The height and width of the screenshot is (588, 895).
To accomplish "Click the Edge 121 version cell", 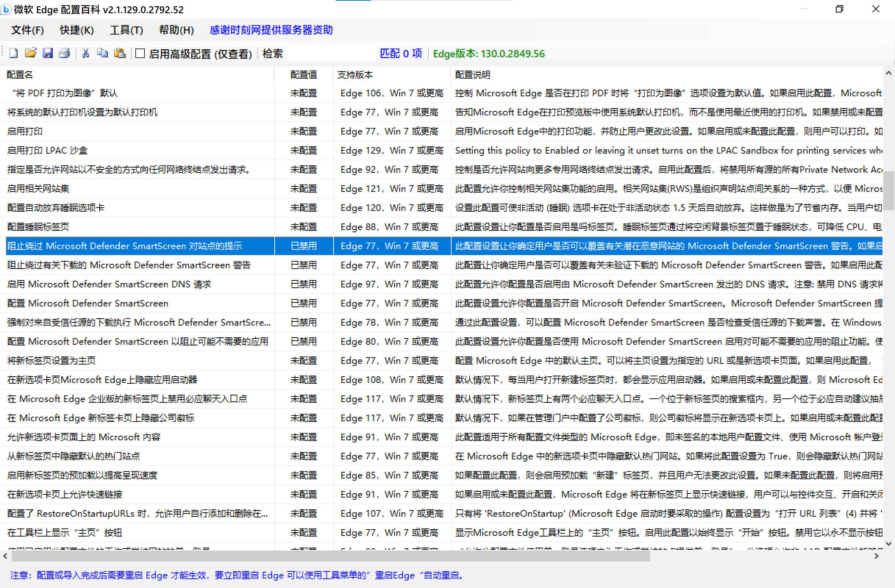I will [x=392, y=189].
